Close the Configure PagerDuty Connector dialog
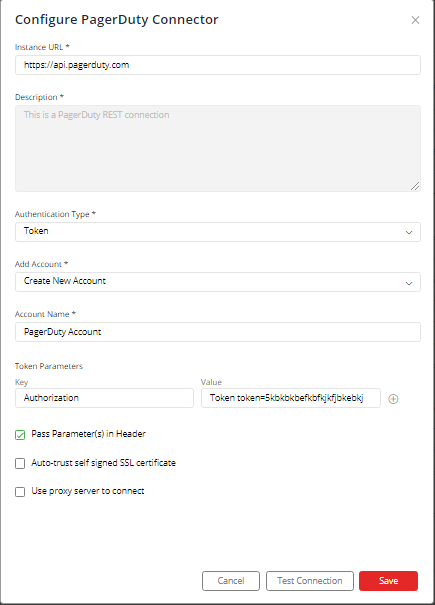Image resolution: width=435 pixels, height=605 pixels. click(x=415, y=20)
